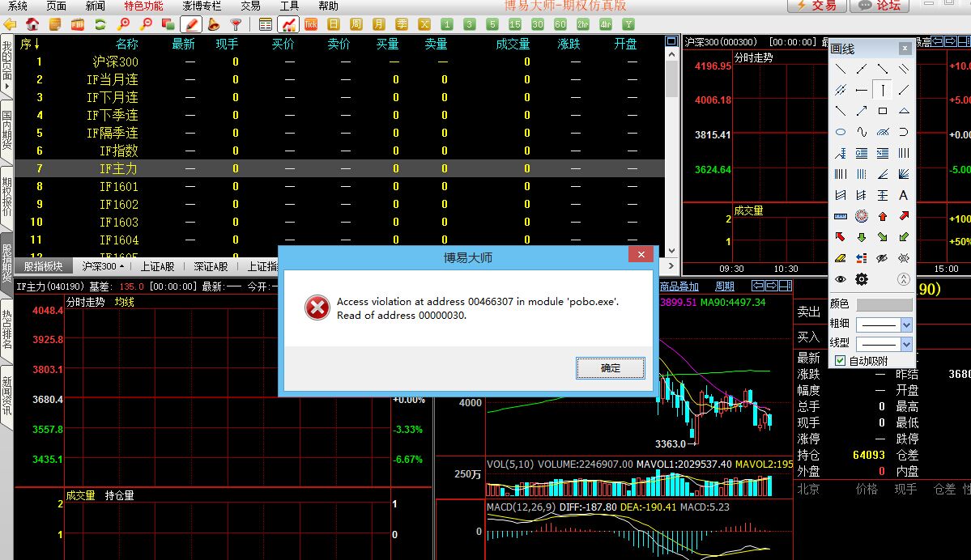Toggle the pencil drawing mode button
971x560 pixels.
[191, 24]
